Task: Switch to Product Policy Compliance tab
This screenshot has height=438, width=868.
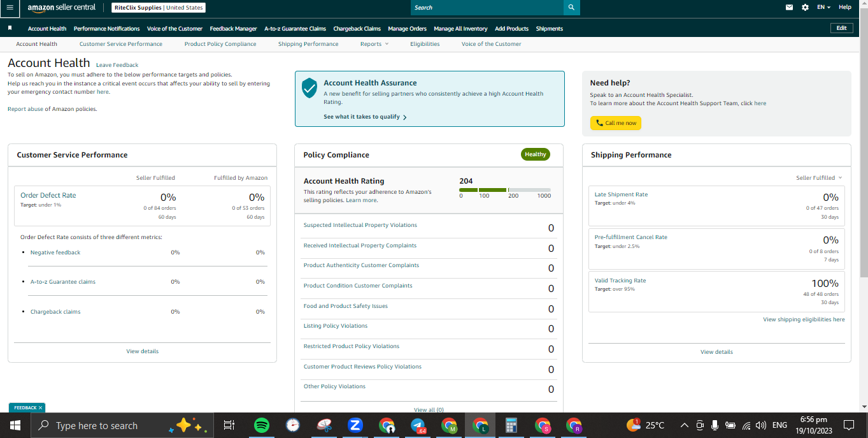Action: pyautogui.click(x=220, y=44)
